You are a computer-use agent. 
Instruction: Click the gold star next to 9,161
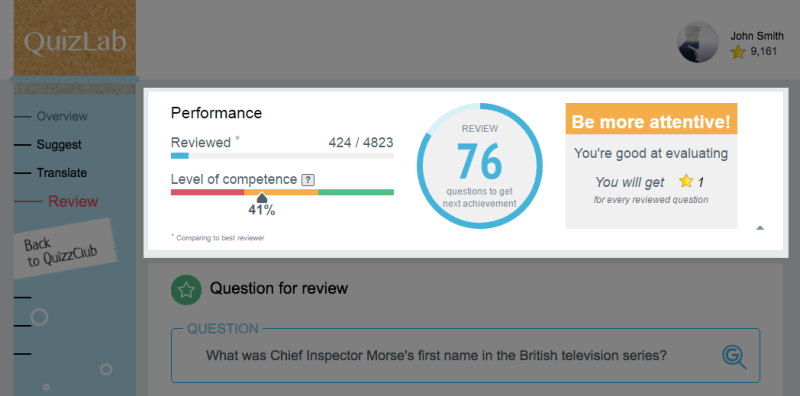tap(738, 52)
